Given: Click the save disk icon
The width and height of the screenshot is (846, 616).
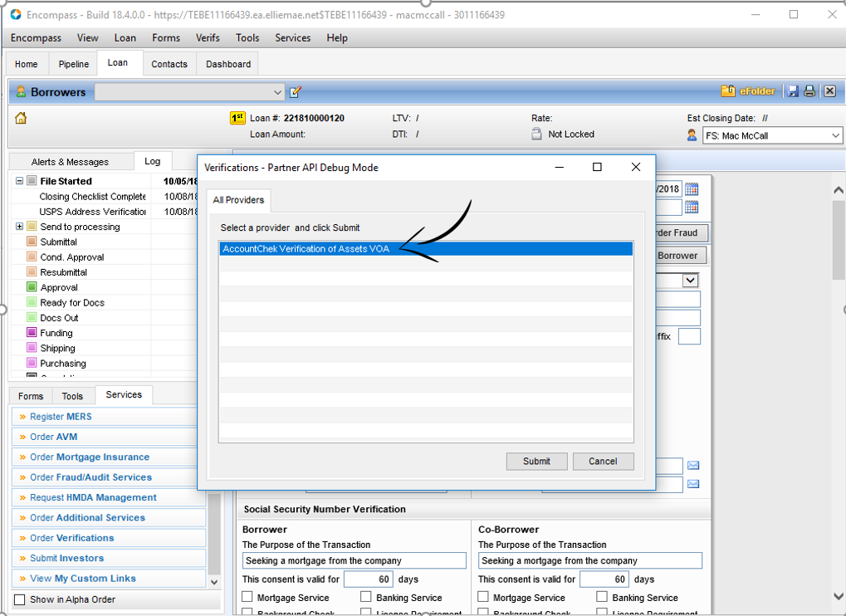Looking at the screenshot, I should 793,91.
